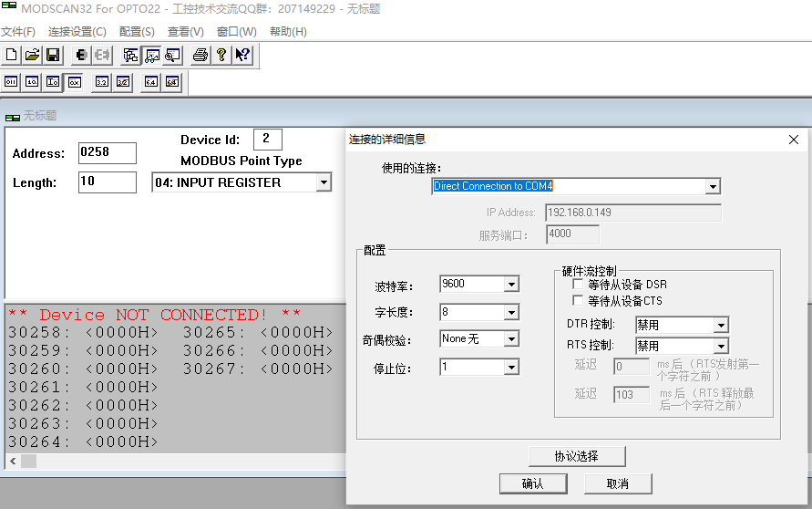This screenshot has height=509, width=812.
Task: Click the Save floppy disk icon
Action: (x=53, y=55)
